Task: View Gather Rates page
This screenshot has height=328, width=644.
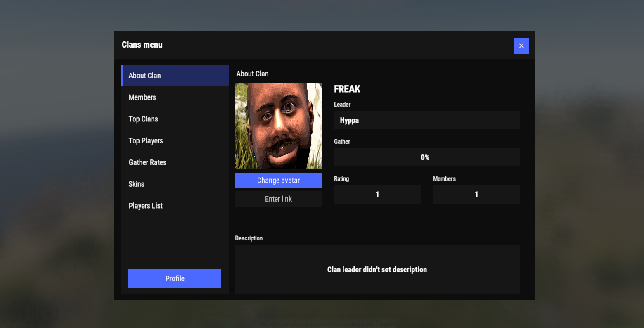Action: point(175,162)
